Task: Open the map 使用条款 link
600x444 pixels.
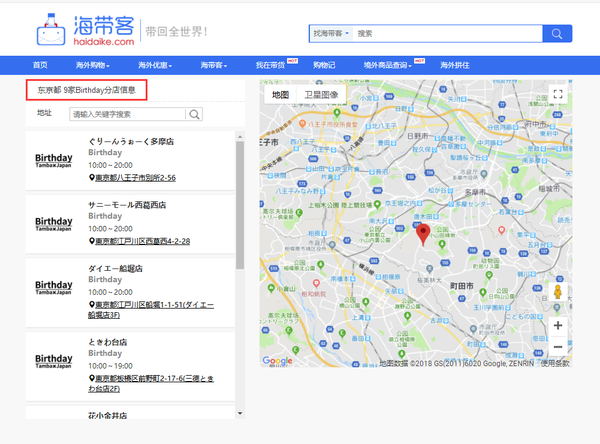Action: click(555, 363)
